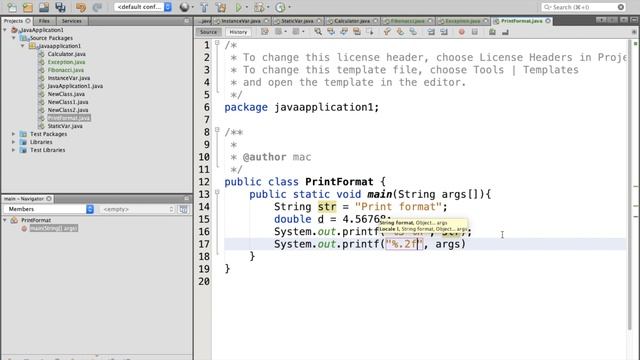Open the default config dropdown
Screen dimensions: 640x360
143,7
